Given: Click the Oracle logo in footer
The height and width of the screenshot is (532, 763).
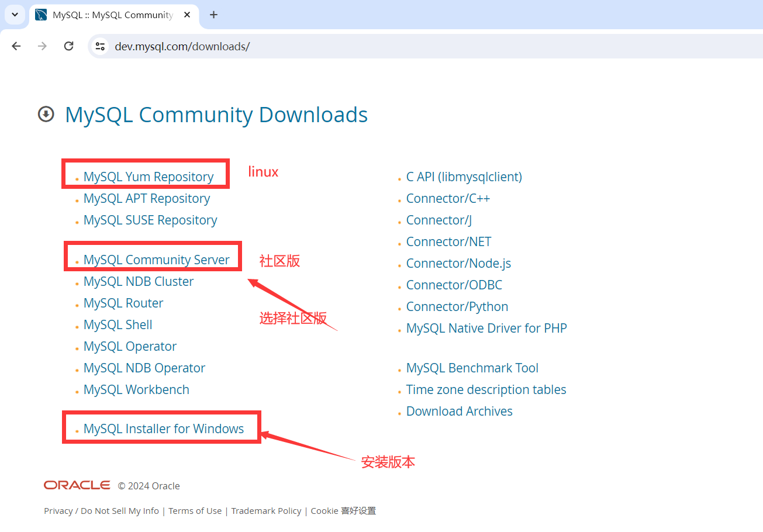Looking at the screenshot, I should tap(77, 485).
